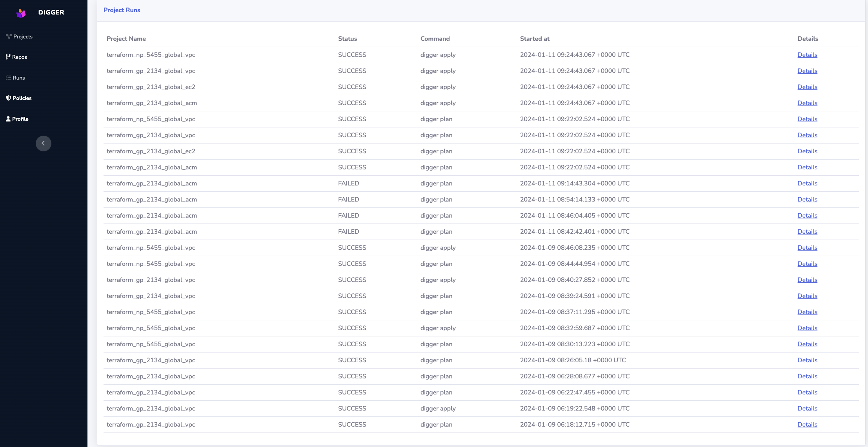Open Details for the last run at 06:18:12

point(807,425)
